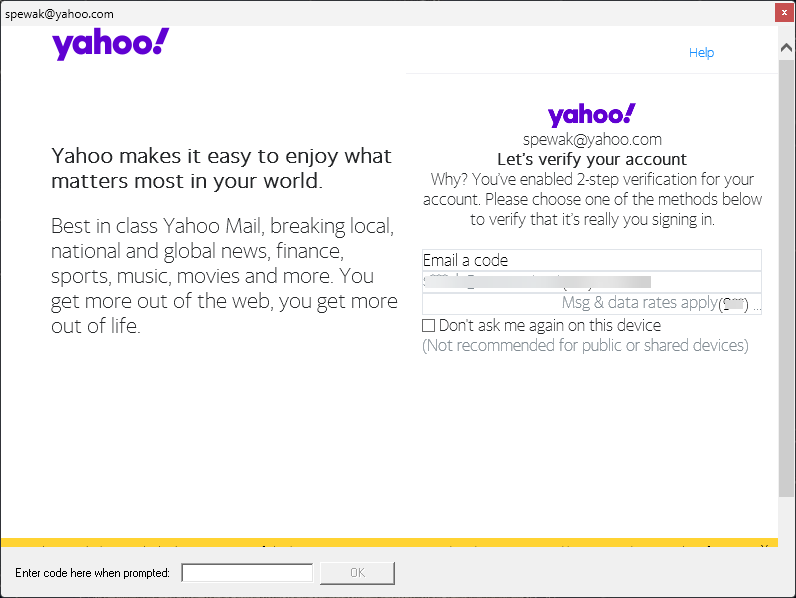Click the vertical scrollbar thumb
796x598 pixels.
pyautogui.click(x=786, y=277)
